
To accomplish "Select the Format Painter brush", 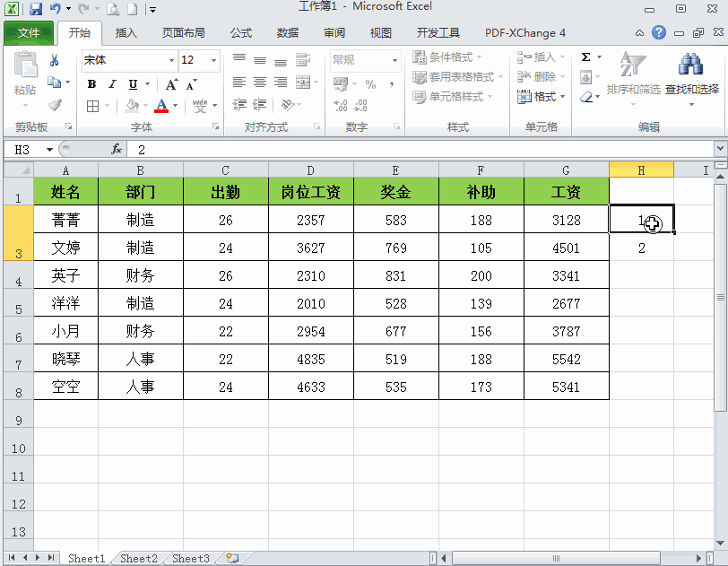I will (x=55, y=105).
